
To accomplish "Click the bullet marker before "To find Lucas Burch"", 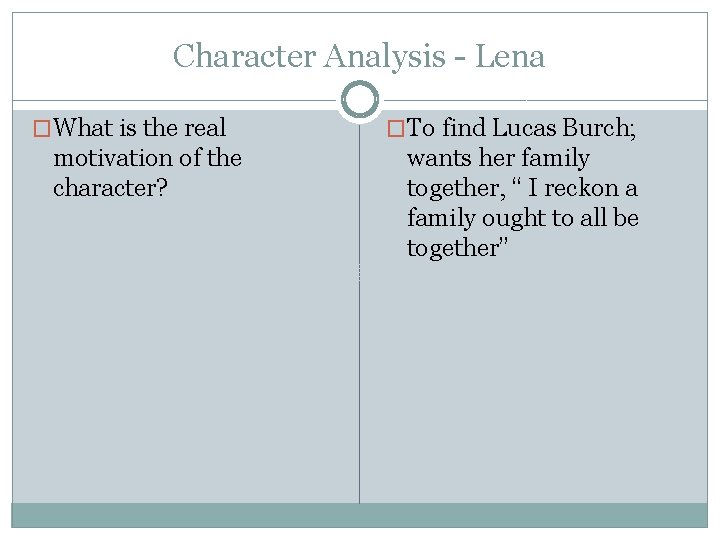I will click(x=395, y=129).
